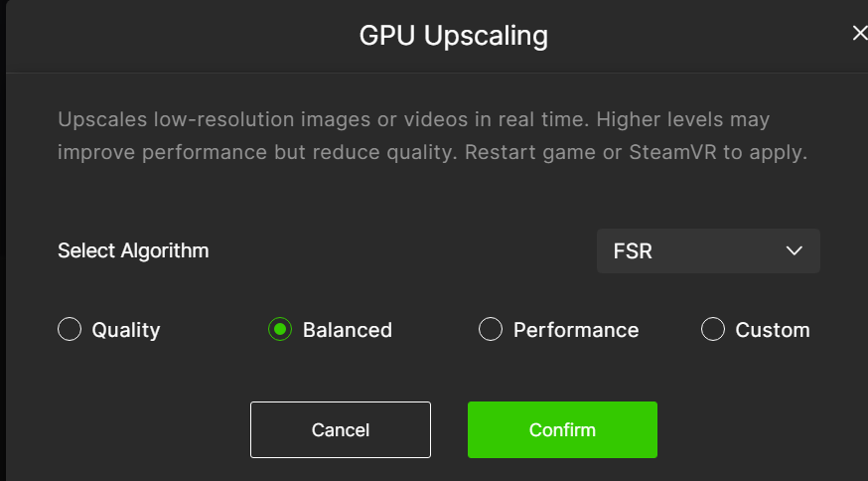Click the Performance option label
Viewport: 868px width, 481px height.
[x=576, y=330]
